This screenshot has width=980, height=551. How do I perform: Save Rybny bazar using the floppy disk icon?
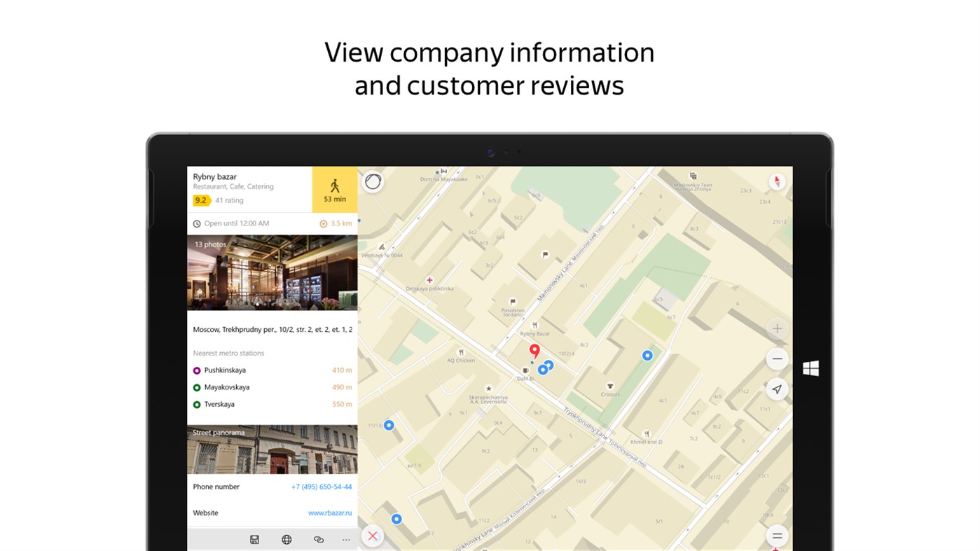pyautogui.click(x=254, y=538)
